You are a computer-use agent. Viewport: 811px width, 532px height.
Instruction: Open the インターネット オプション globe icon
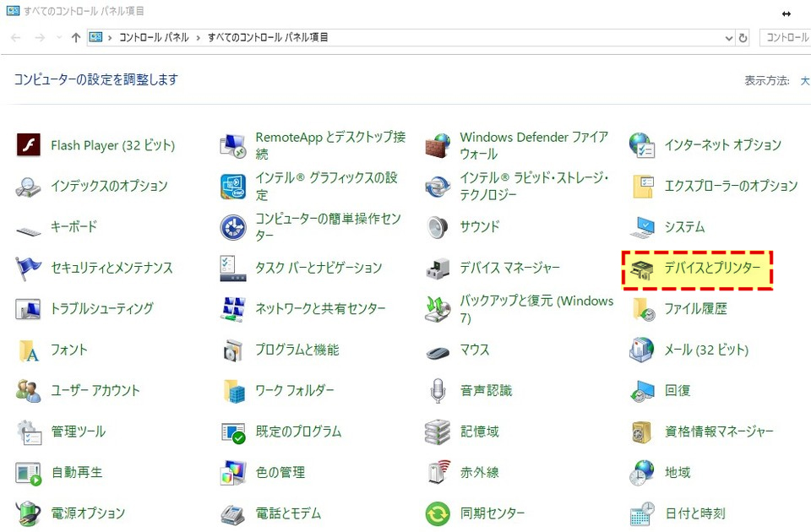point(642,145)
